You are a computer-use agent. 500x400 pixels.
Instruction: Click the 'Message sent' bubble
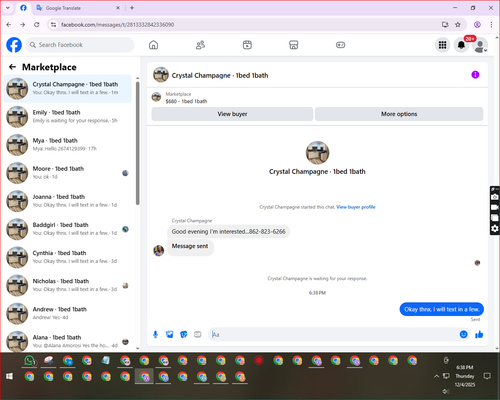(x=190, y=247)
